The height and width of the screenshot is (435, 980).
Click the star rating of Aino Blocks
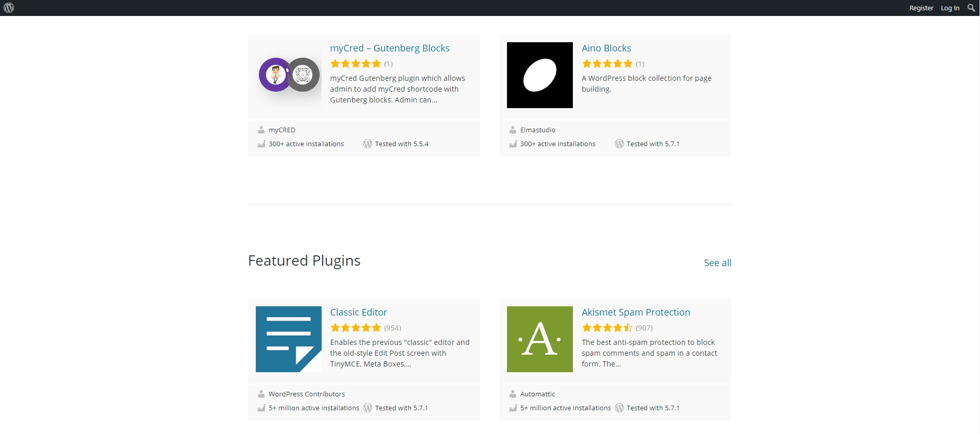(607, 64)
